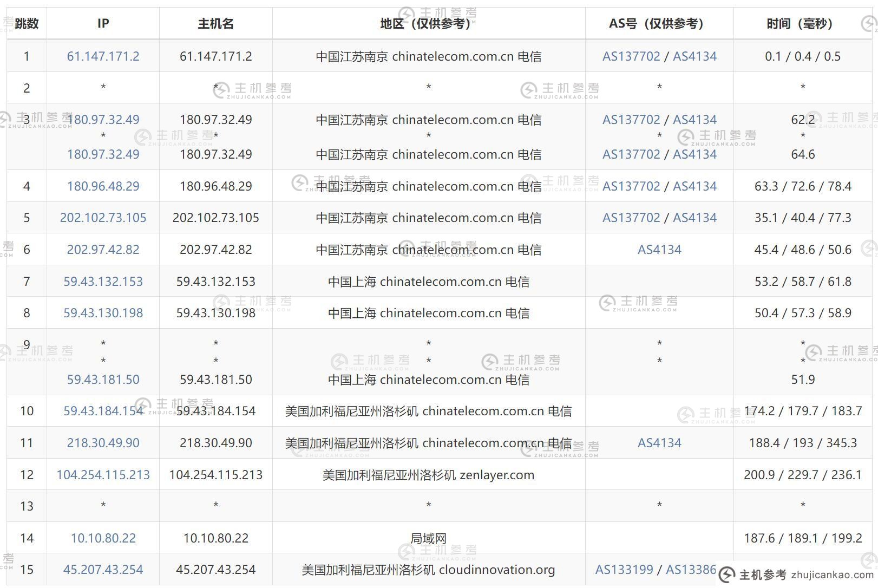Open AS137702 link in hop 4 row
This screenshot has width=878, height=588.
631,186
